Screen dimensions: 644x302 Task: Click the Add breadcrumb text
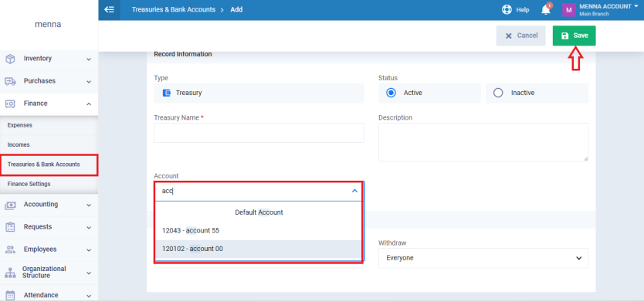236,9
